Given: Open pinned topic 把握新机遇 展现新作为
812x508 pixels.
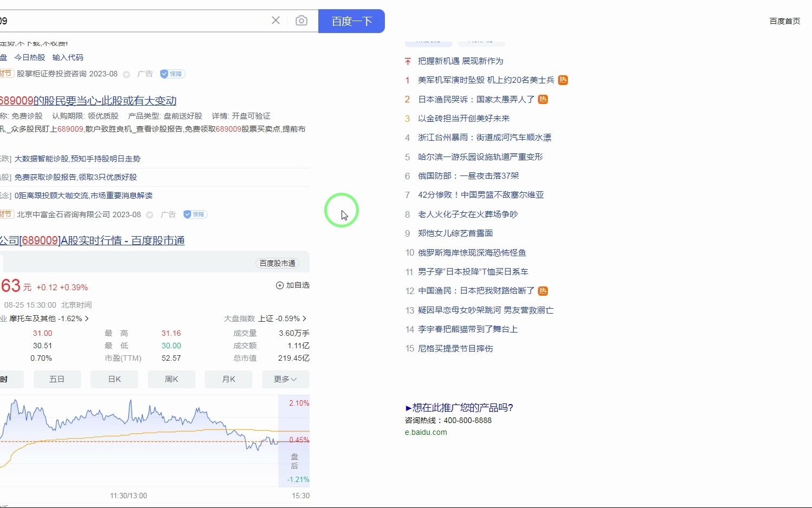Looking at the screenshot, I should pos(461,61).
